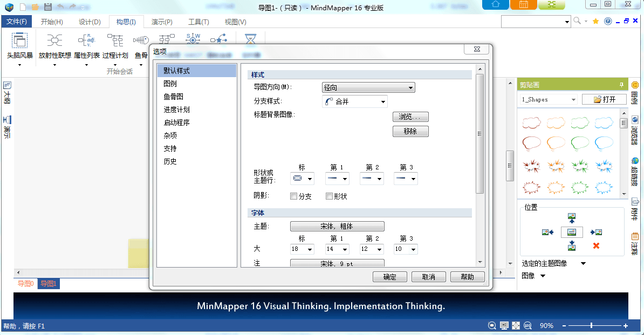Click the 浏览... button for background image
This screenshot has height=335, width=644.
coord(410,117)
